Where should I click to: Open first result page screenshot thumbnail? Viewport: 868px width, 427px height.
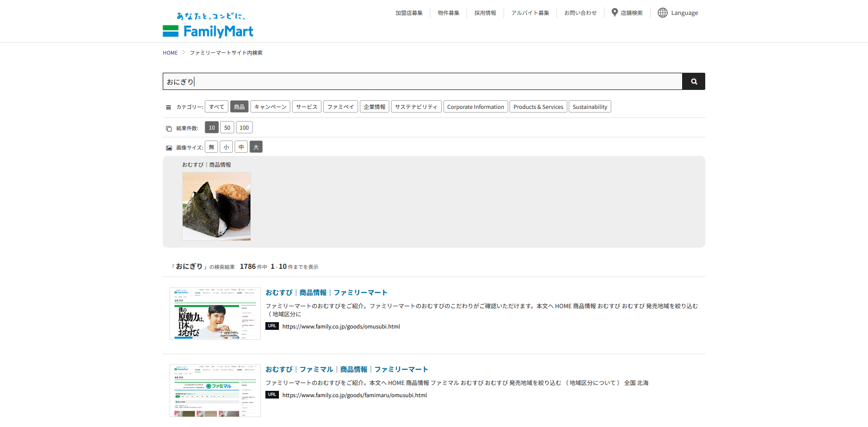[x=215, y=314]
